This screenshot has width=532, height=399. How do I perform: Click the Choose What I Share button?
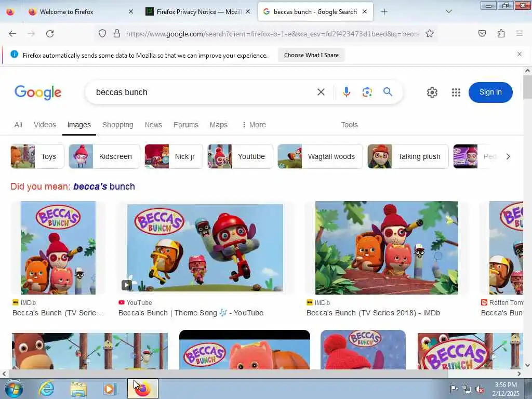click(311, 55)
